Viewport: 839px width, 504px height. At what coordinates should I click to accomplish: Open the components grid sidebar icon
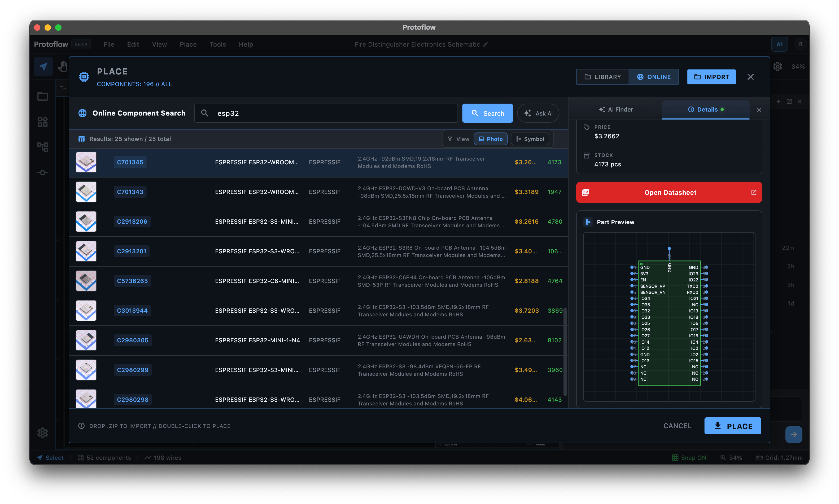[x=42, y=122]
